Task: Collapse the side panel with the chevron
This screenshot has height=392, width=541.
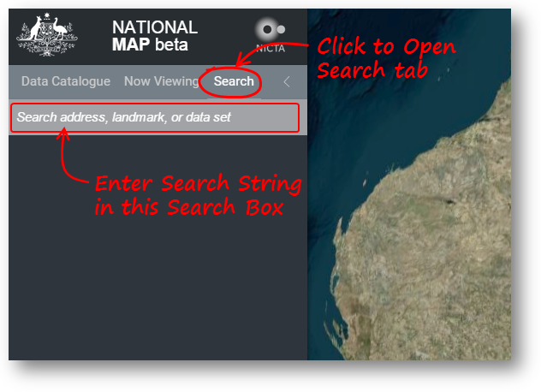Action: pos(287,82)
